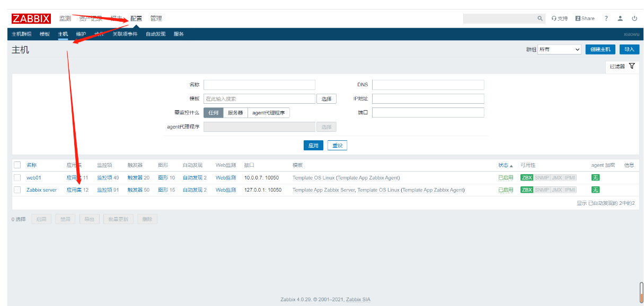Image resolution: width=644 pixels, height=306 pixels.
Task: Go to 维护 submenu
Action: point(81,34)
